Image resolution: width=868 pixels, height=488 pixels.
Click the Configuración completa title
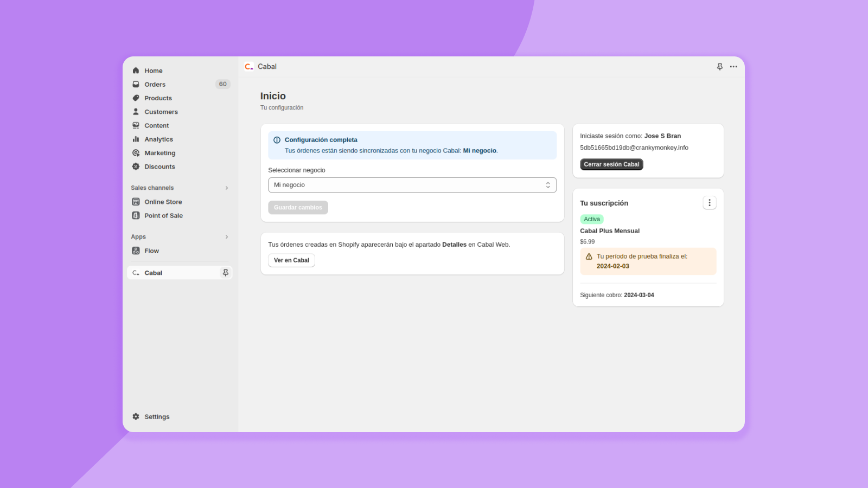click(x=321, y=140)
